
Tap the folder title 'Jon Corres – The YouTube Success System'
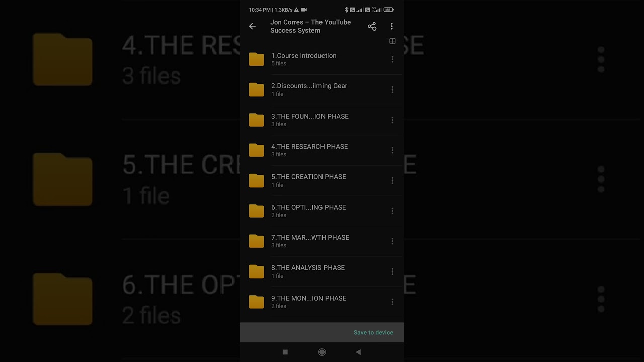point(310,26)
